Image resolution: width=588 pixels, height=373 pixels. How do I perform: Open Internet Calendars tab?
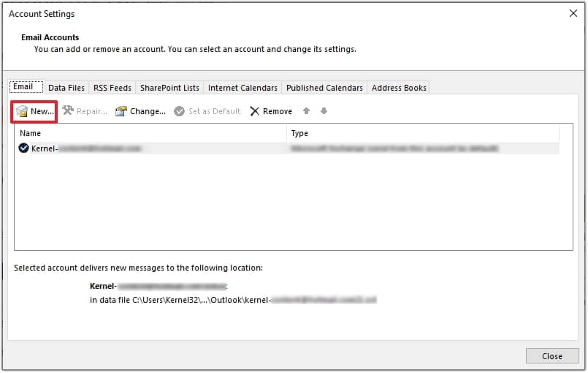(243, 88)
